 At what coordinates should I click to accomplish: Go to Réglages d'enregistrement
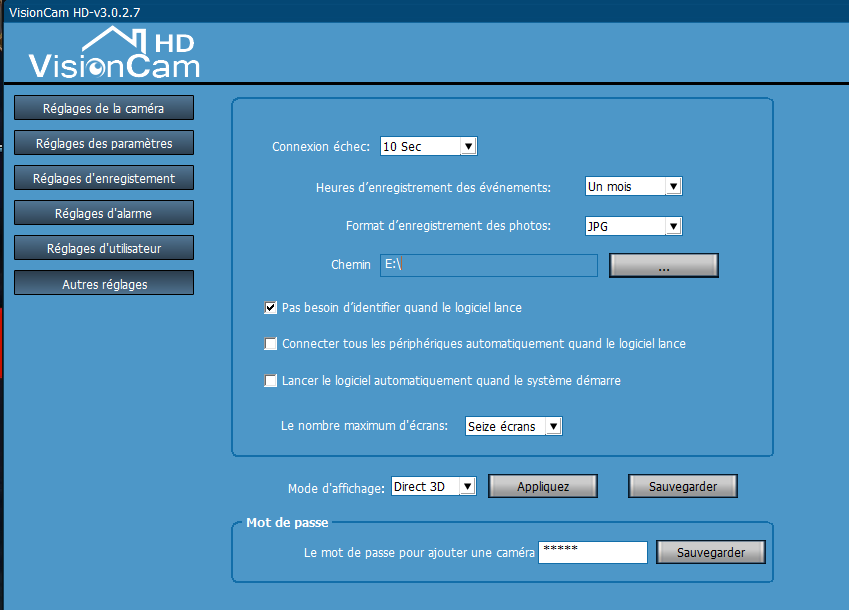click(103, 178)
